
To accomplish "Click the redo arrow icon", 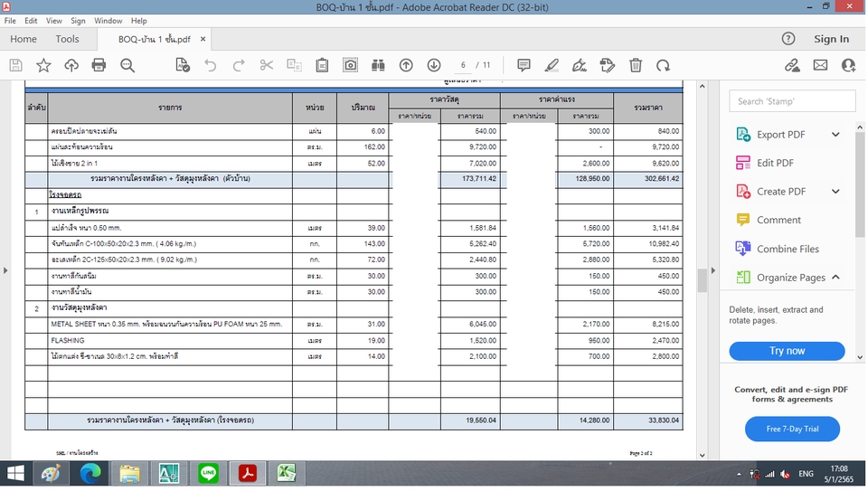I will (239, 65).
